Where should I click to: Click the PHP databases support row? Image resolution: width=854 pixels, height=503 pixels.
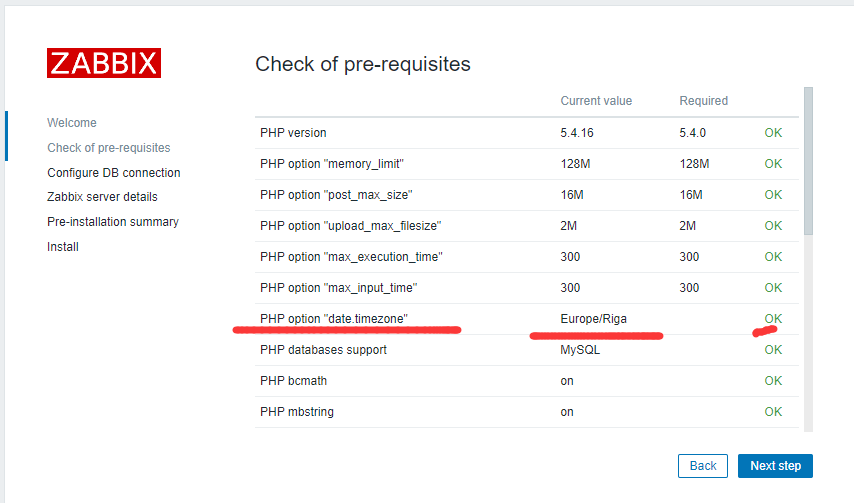323,350
